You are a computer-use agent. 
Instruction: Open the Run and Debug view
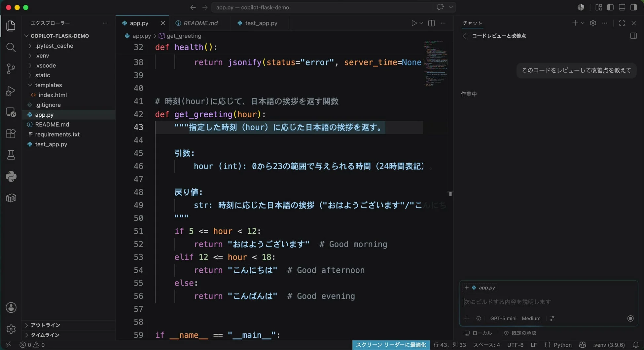11,91
